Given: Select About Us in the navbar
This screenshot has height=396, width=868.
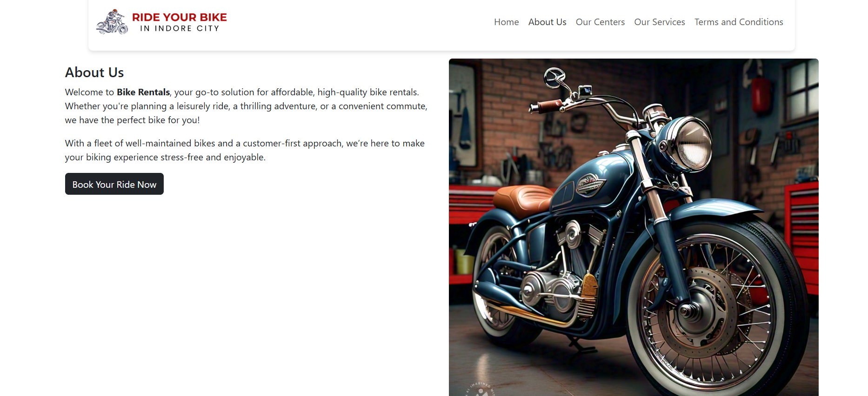Looking at the screenshot, I should [x=547, y=22].
